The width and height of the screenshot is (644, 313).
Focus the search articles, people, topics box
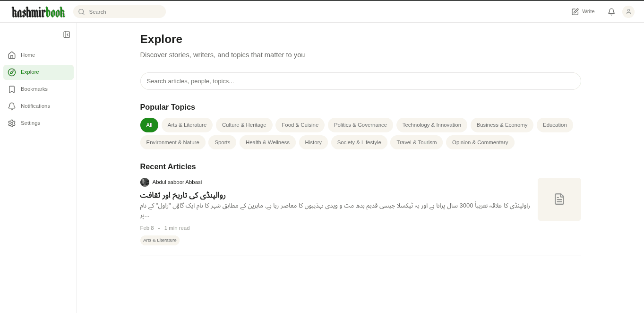coord(360,81)
